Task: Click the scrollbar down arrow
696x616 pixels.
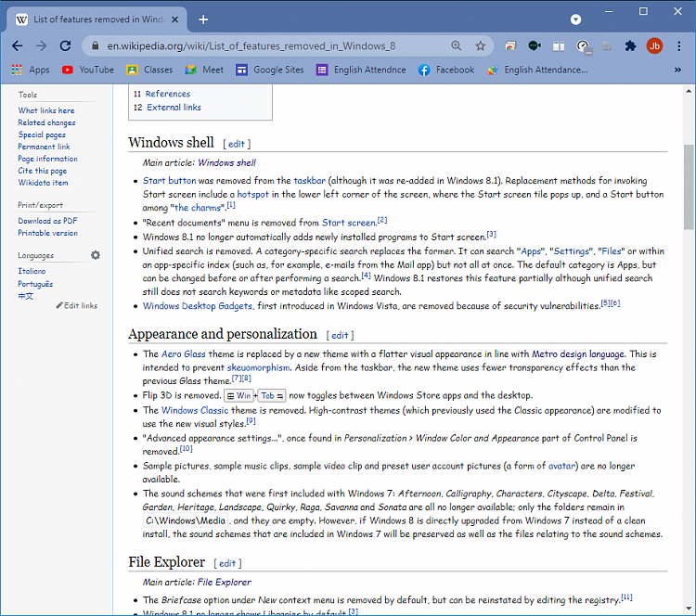Action: pyautogui.click(x=689, y=609)
